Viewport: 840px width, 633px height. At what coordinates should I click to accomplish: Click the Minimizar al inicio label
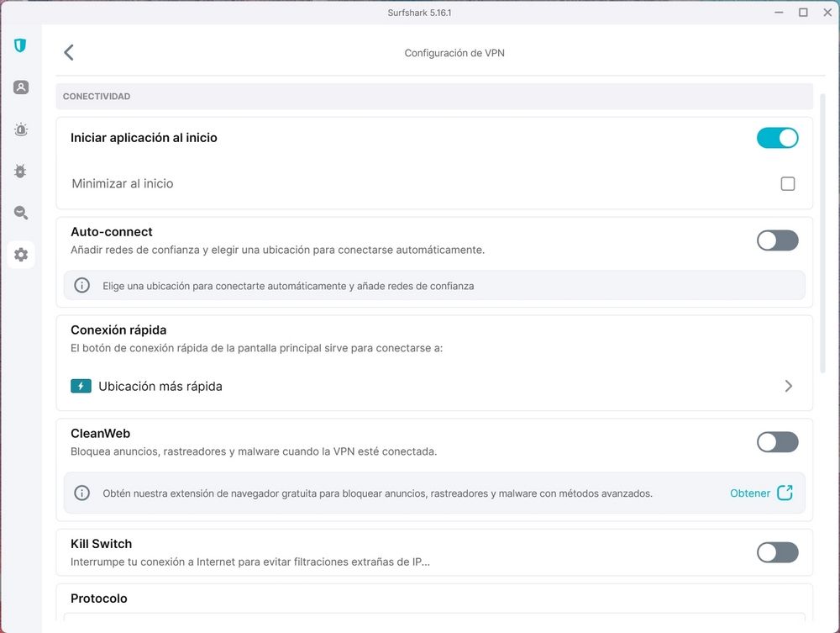(x=123, y=183)
